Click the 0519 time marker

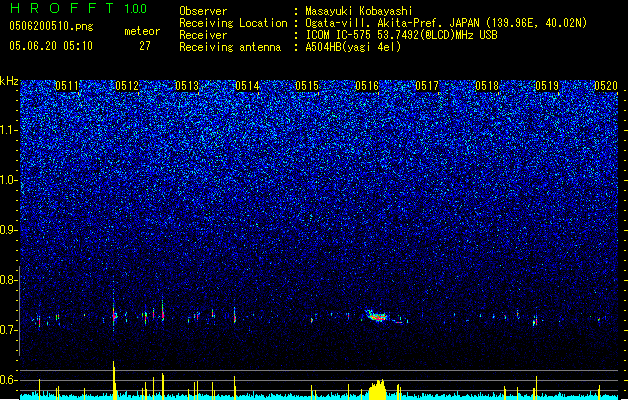coord(547,86)
